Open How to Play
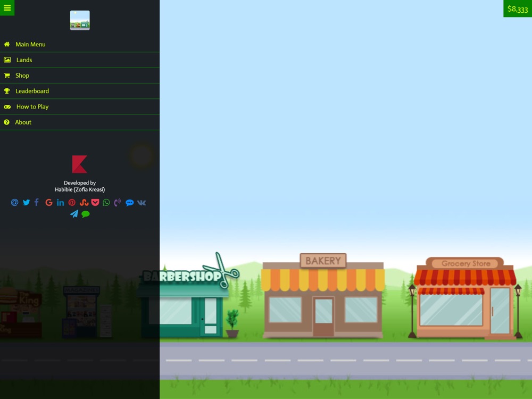Screen dimensions: 532x399 pyautogui.click(x=80, y=106)
